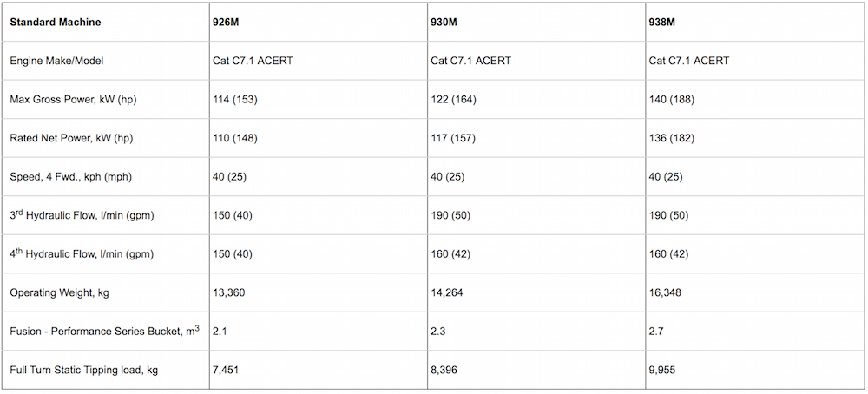Click the "Operating Weight, kg" label
Screen dimensions: 868x394
pos(58,293)
